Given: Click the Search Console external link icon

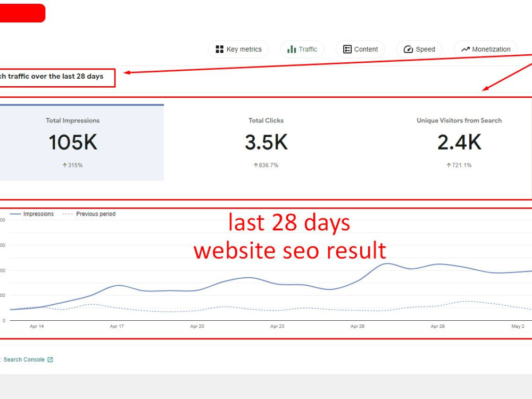Looking at the screenshot, I should click(50, 360).
